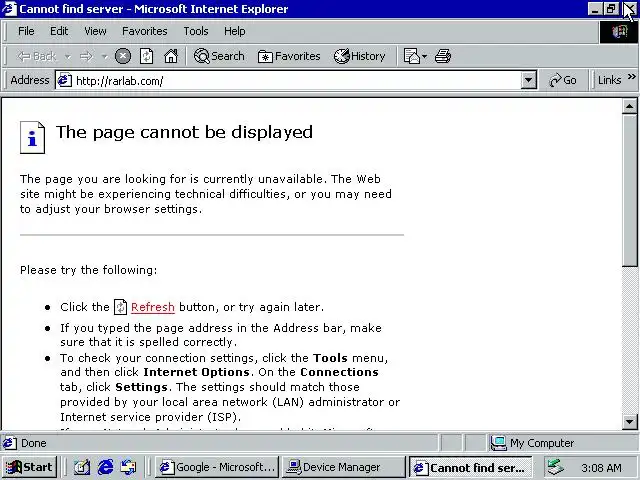
Task: Expand the Back history dropdown arrow
Action: tap(68, 56)
